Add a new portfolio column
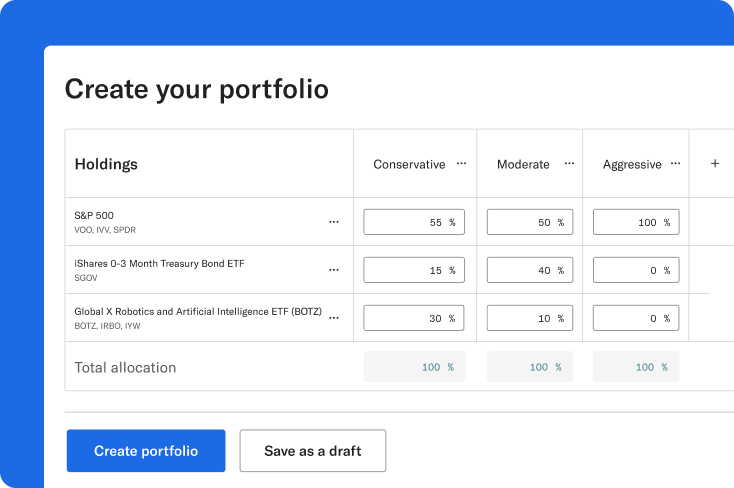734x488 pixels. coord(714,164)
